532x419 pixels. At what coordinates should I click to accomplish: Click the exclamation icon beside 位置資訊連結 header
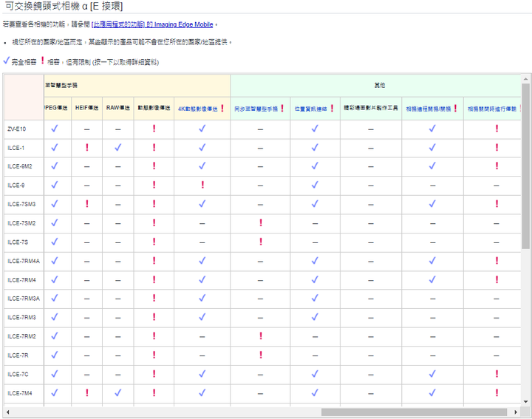pyautogui.click(x=332, y=108)
